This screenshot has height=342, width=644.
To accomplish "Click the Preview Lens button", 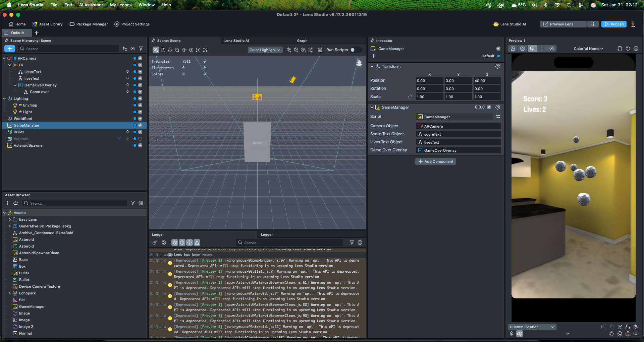I will point(563,24).
